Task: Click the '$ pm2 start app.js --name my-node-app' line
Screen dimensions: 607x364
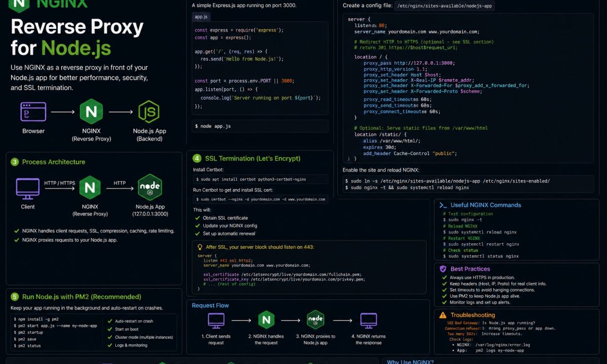Action: [x=55, y=326]
